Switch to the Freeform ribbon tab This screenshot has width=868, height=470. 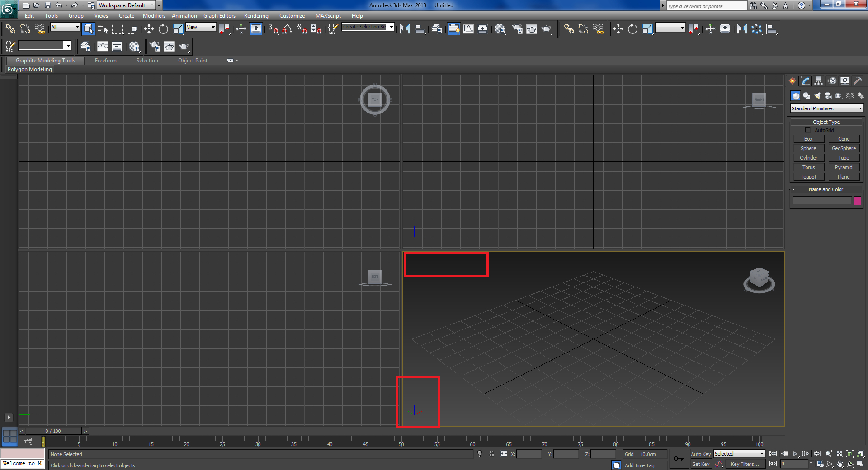106,61
